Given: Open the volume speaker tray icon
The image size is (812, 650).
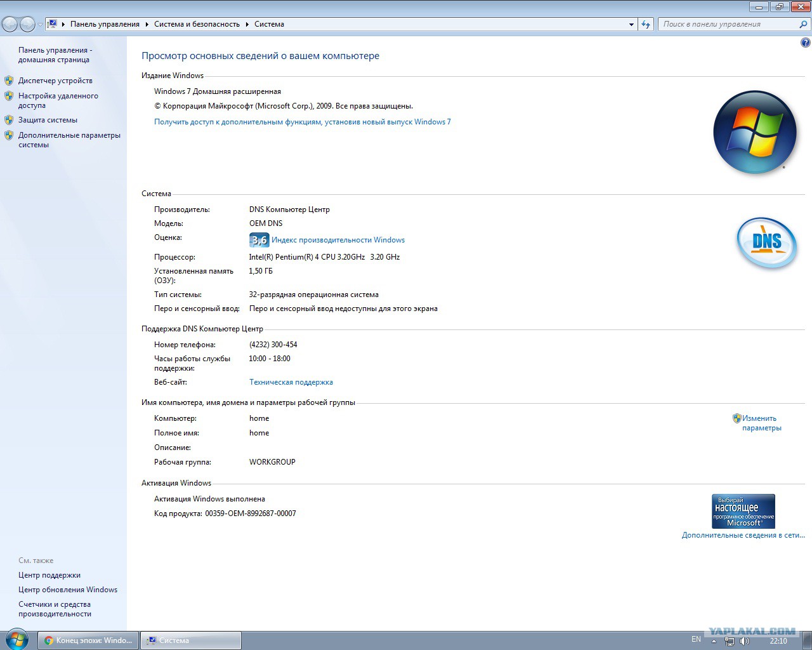Looking at the screenshot, I should tap(745, 641).
